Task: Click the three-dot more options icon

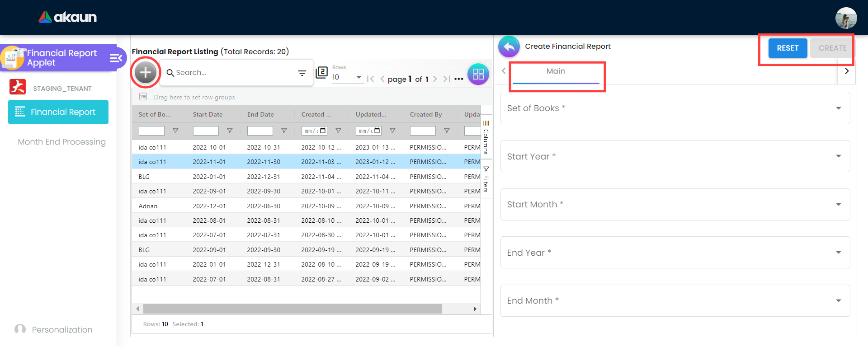Action: point(459,79)
